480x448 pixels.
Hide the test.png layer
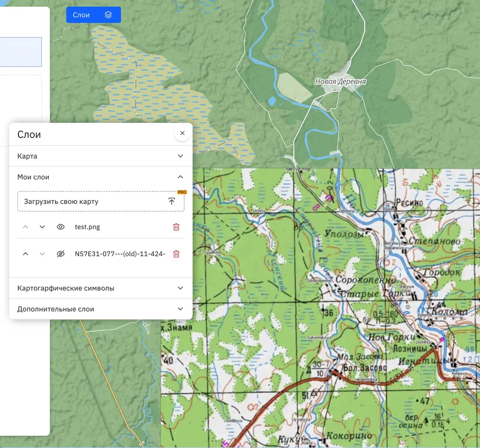60,227
